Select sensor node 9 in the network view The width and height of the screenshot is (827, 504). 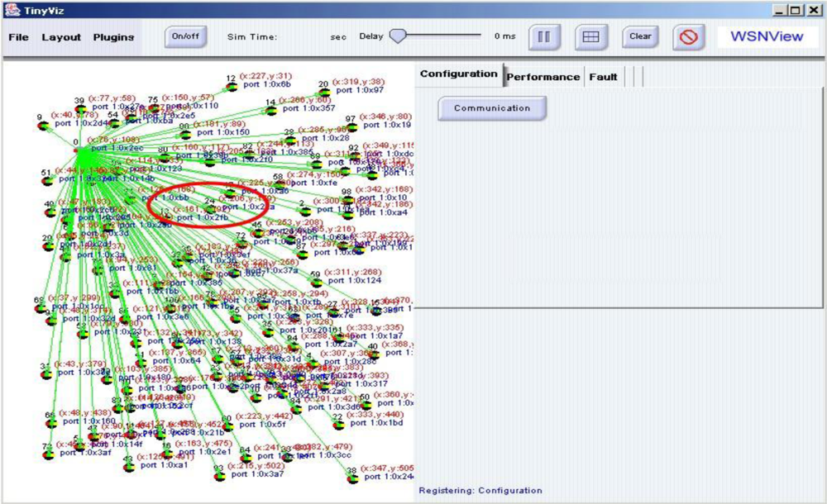(43, 126)
